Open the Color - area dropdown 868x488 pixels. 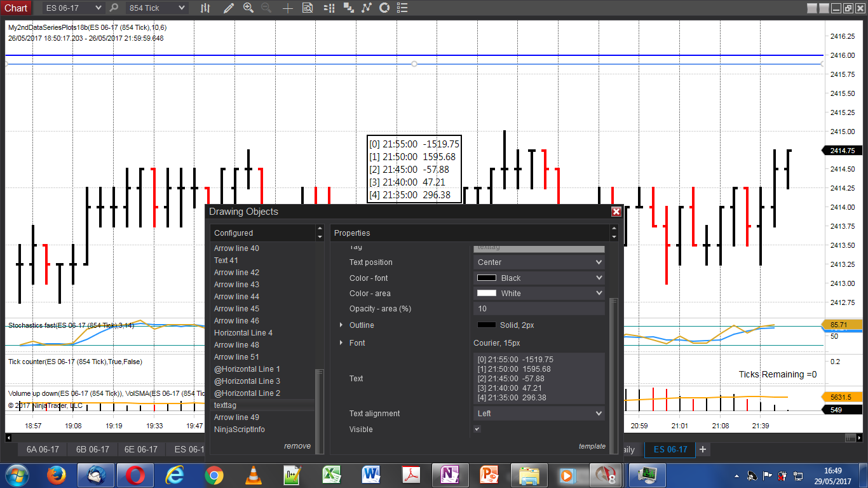pyautogui.click(x=539, y=294)
